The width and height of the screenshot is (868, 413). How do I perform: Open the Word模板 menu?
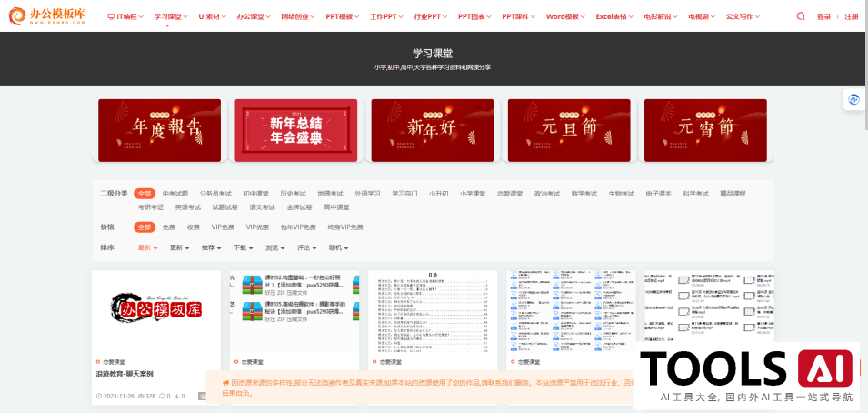[x=565, y=16]
